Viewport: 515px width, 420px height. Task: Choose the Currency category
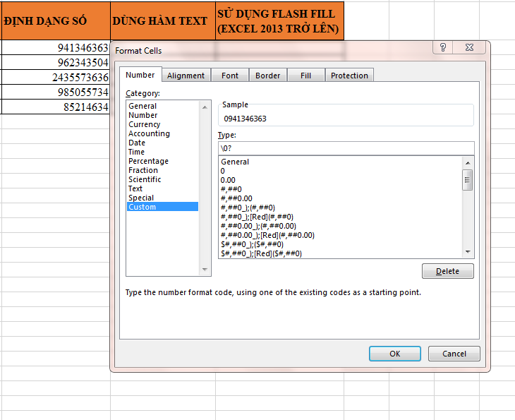144,124
